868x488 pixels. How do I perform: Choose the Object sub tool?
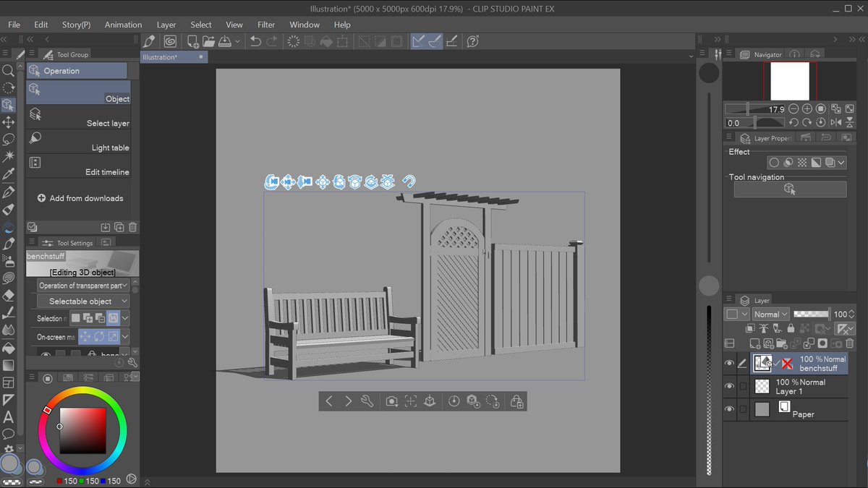[78, 93]
